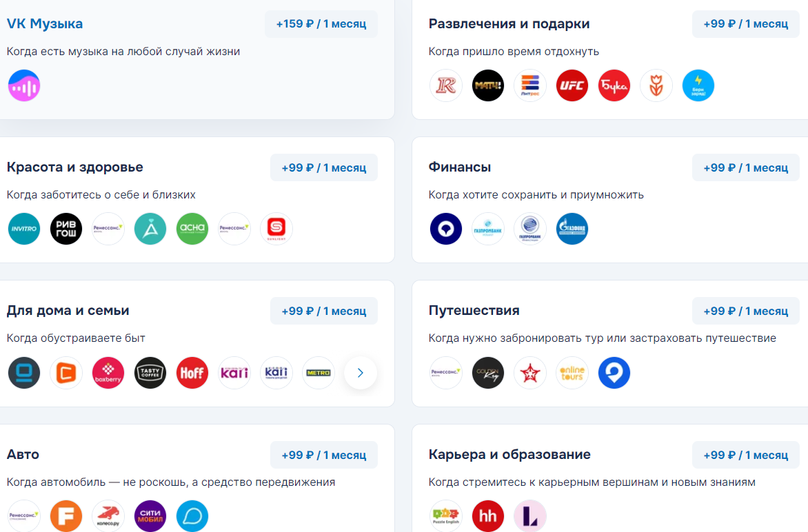This screenshot has height=532, width=808.
Task: Add Путешествия option price button
Action: click(x=746, y=311)
